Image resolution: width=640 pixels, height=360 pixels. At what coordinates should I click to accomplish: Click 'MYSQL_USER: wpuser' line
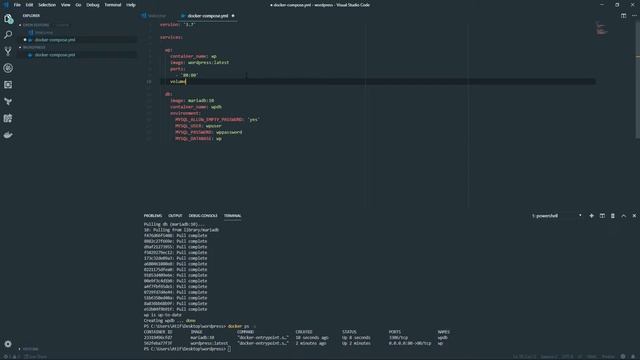[198, 126]
